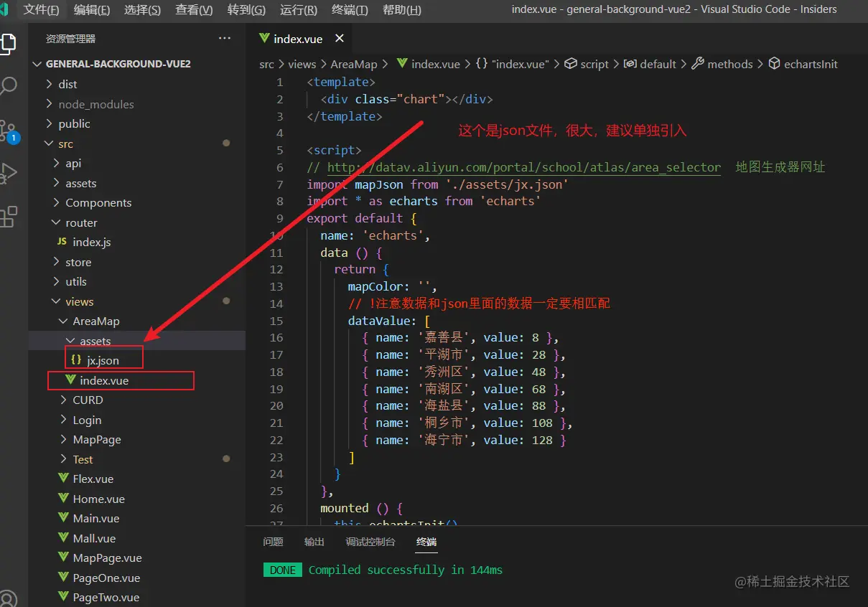The image size is (868, 607).
Task: Expand the CURD folder
Action: [64, 400]
